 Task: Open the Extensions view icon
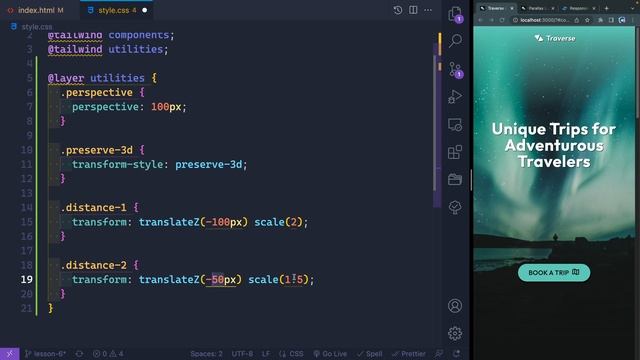[455, 152]
